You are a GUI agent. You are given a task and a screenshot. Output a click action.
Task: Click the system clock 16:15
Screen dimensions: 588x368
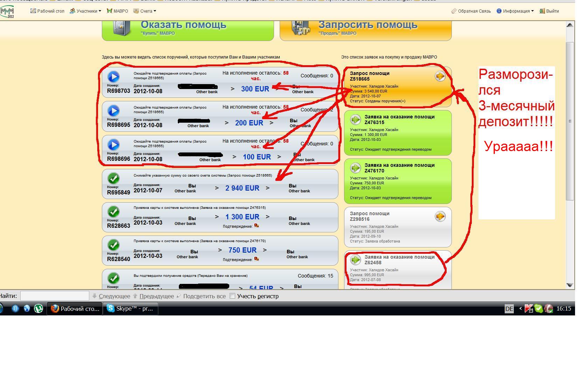coord(563,308)
